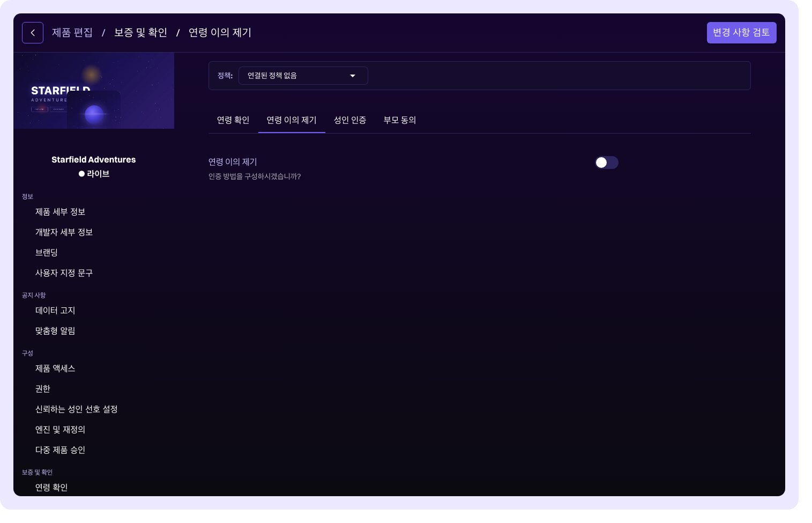Open 제품 세부 정보 in sidebar
812x523 pixels.
pos(61,212)
